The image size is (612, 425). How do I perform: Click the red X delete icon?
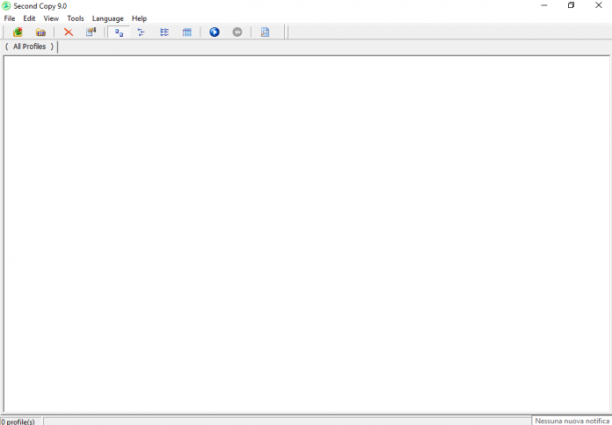68,32
